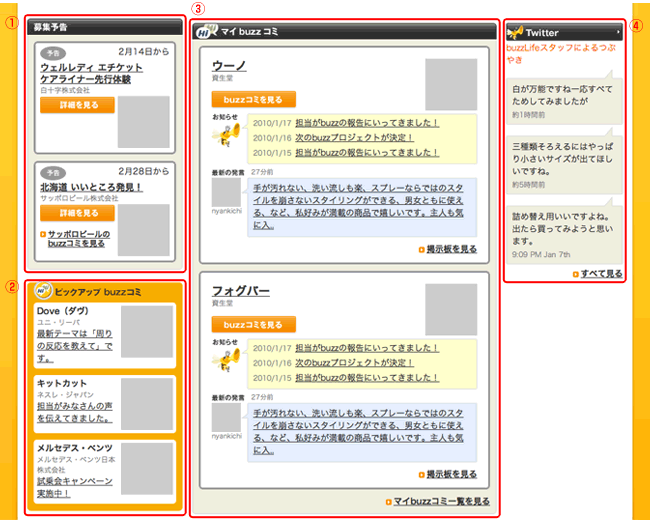The image size is (650, 521).
Task: Click 9:09 PM Jan 7th timestamp
Action: (541, 254)
